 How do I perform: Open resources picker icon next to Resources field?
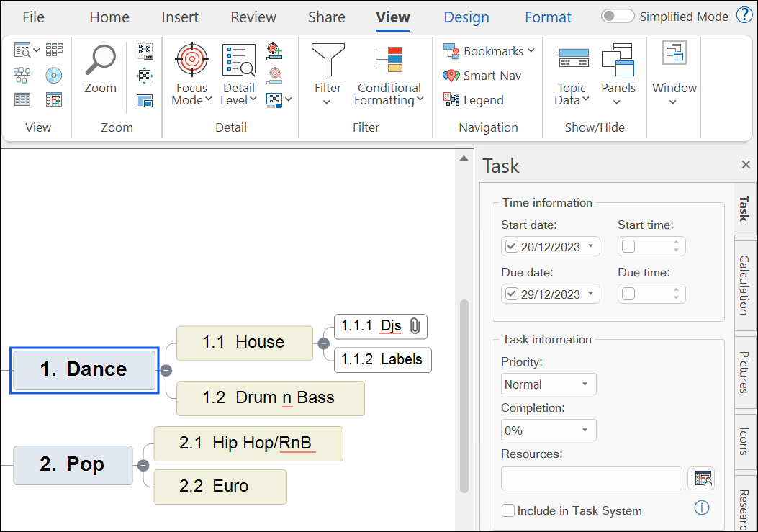pyautogui.click(x=701, y=479)
